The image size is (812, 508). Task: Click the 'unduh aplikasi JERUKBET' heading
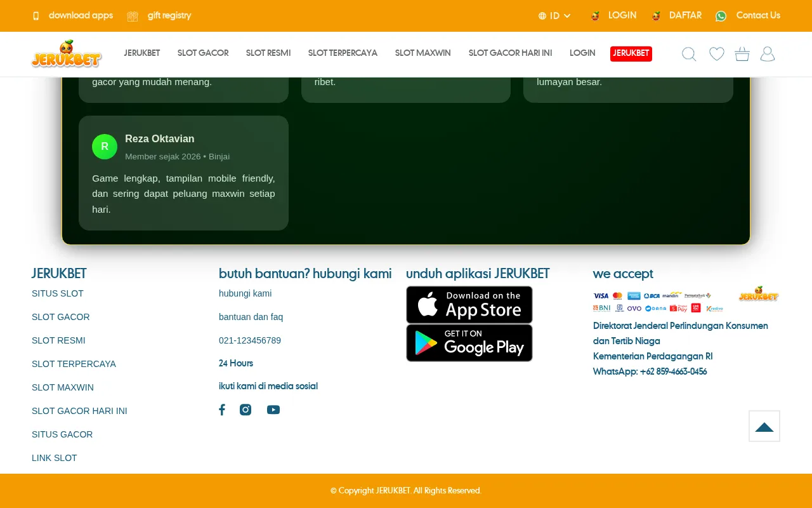pos(478,274)
